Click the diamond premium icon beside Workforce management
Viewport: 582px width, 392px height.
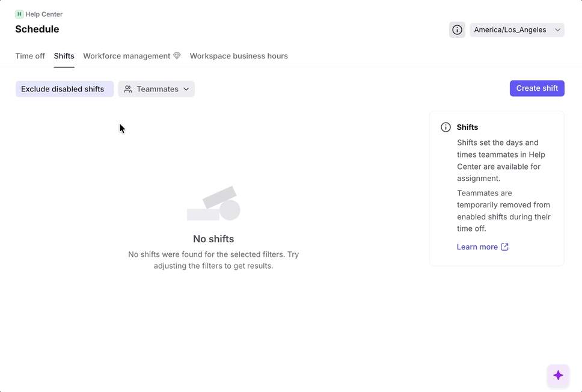pyautogui.click(x=177, y=56)
